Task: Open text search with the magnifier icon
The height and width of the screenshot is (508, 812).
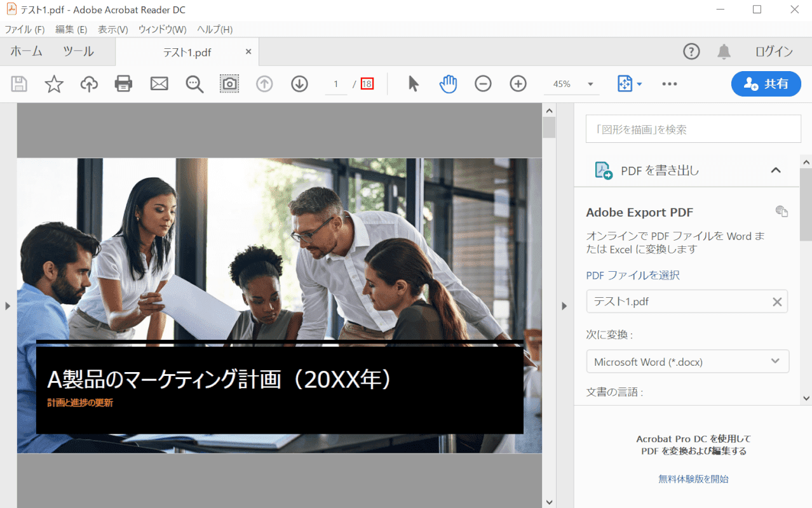Action: pyautogui.click(x=194, y=84)
